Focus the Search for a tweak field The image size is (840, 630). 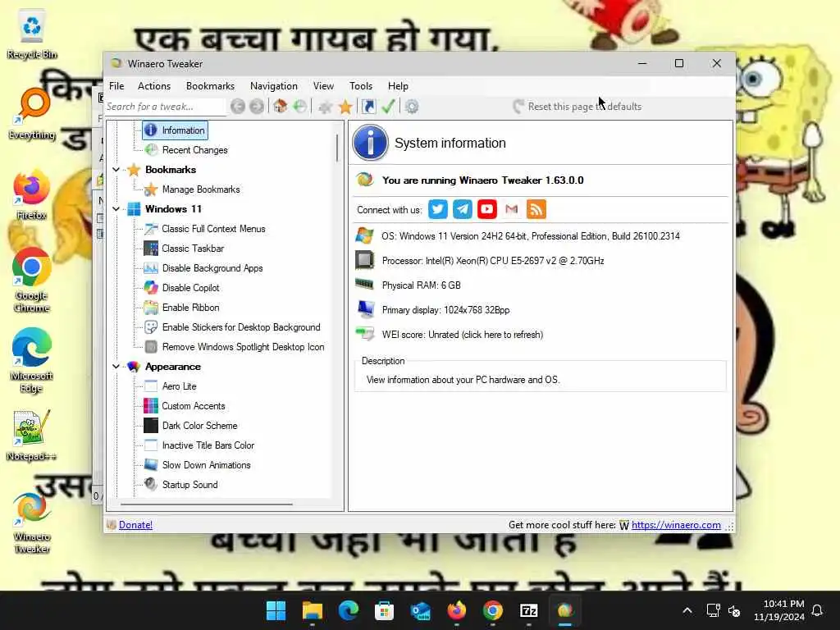165,107
